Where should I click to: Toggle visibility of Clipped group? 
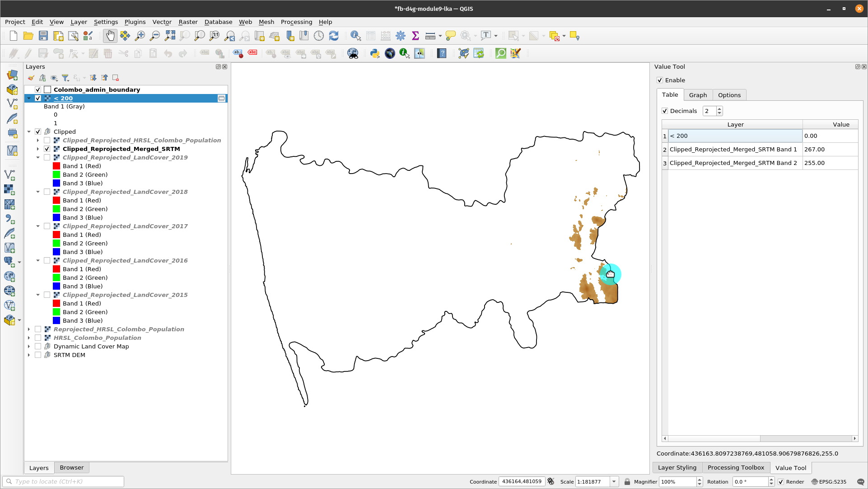point(38,132)
